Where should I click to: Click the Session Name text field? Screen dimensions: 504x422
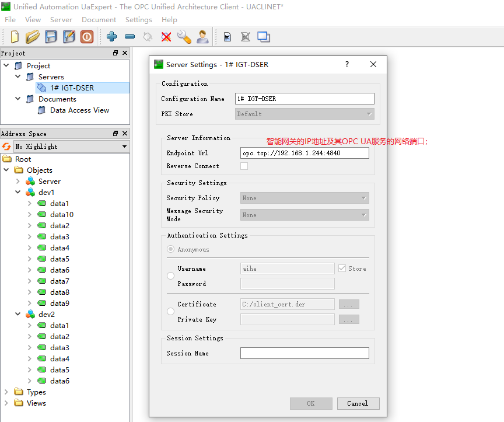tap(304, 353)
